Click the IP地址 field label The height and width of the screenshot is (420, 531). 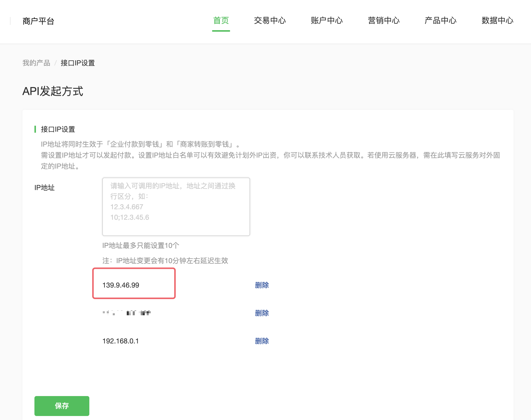(x=44, y=188)
